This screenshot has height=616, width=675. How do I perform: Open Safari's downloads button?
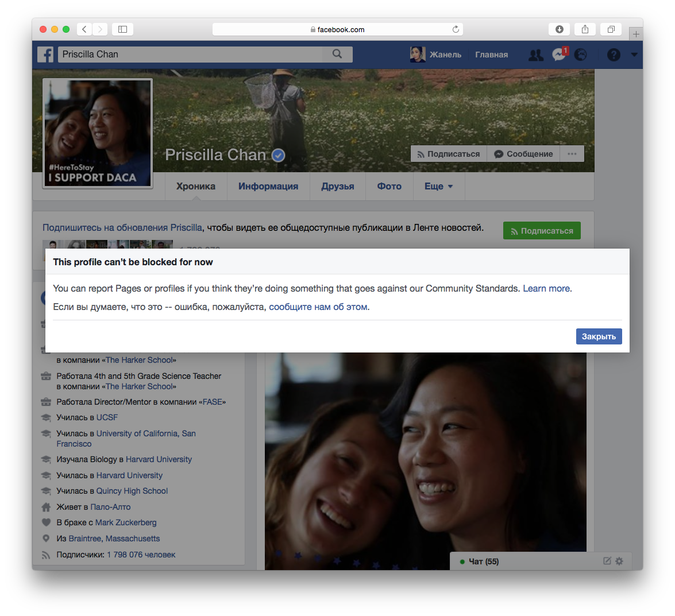point(559,29)
